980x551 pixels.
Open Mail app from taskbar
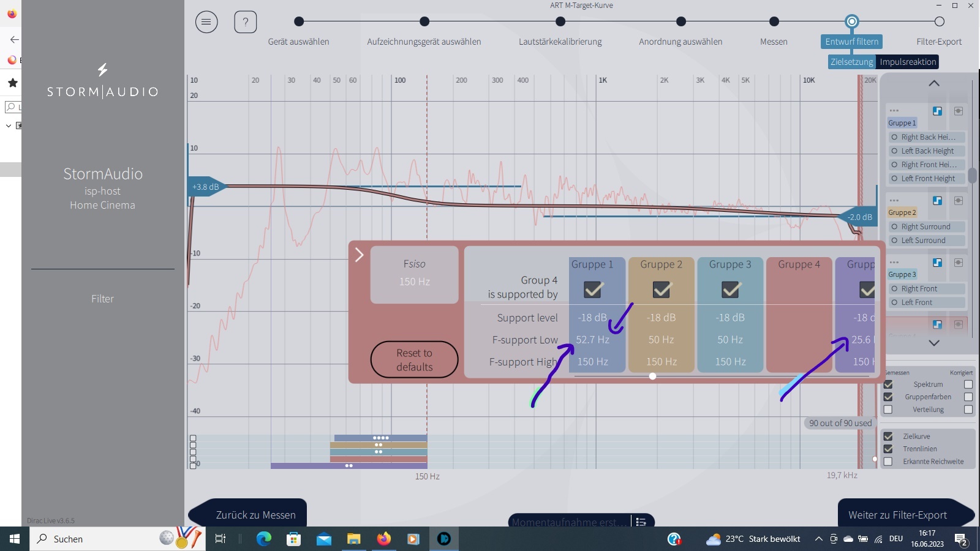[x=324, y=539]
